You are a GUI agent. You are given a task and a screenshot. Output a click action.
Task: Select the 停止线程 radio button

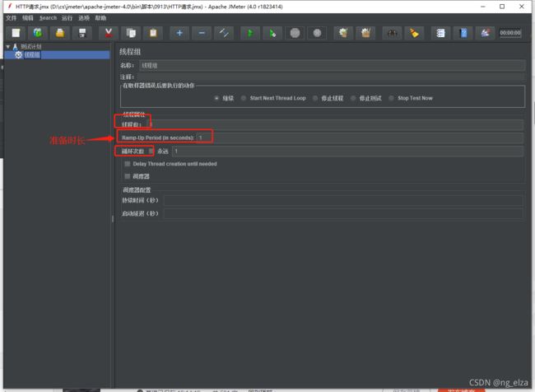[315, 98]
